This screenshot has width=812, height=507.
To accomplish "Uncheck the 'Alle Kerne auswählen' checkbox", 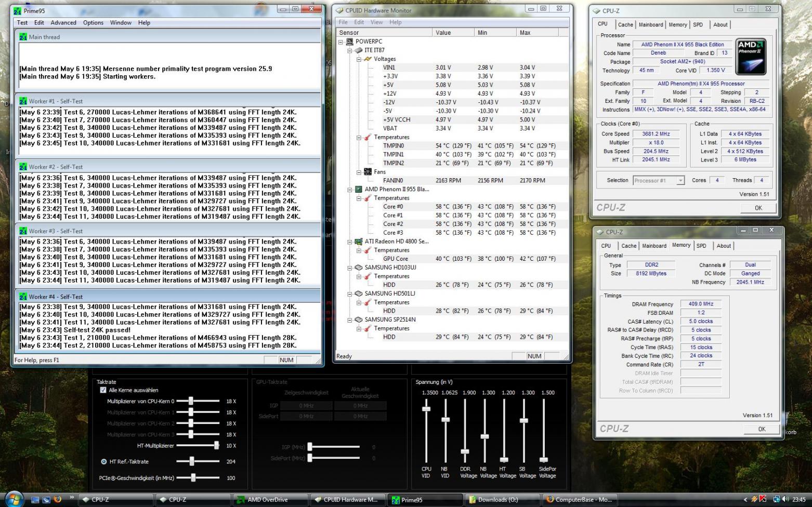I will [103, 390].
